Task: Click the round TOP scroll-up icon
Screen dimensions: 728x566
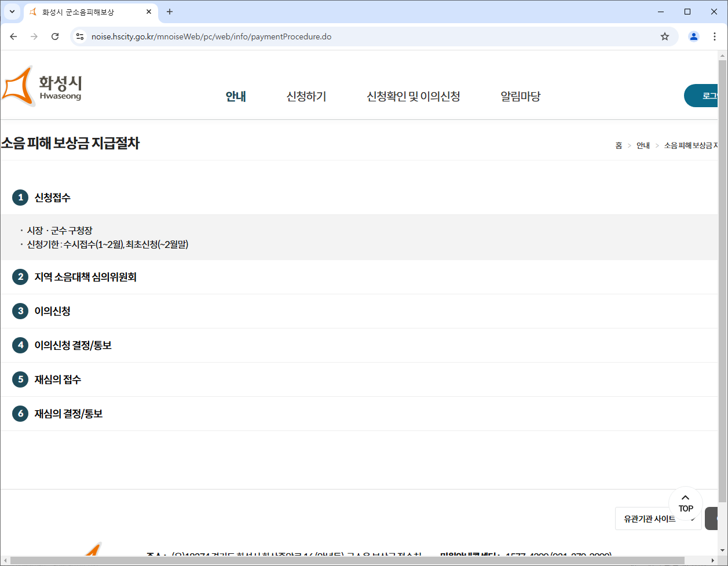Action: (686, 502)
